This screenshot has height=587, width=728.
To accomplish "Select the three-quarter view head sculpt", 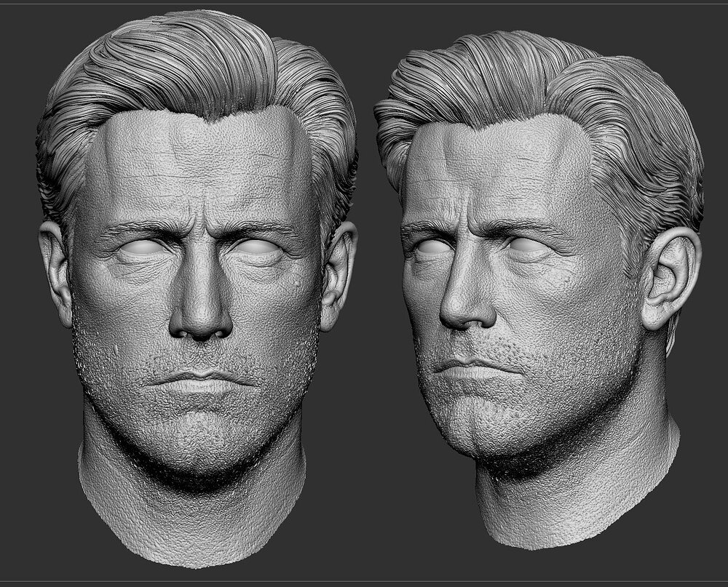I will click(x=539, y=290).
